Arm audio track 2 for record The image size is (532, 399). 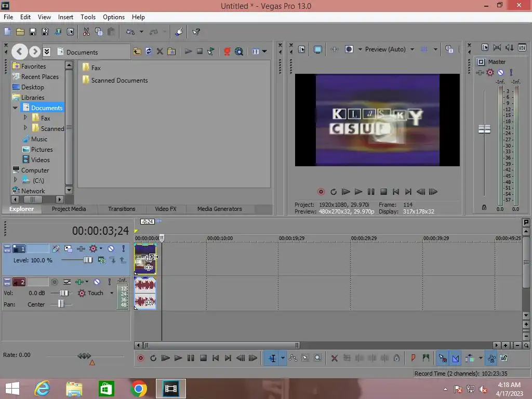54,282
